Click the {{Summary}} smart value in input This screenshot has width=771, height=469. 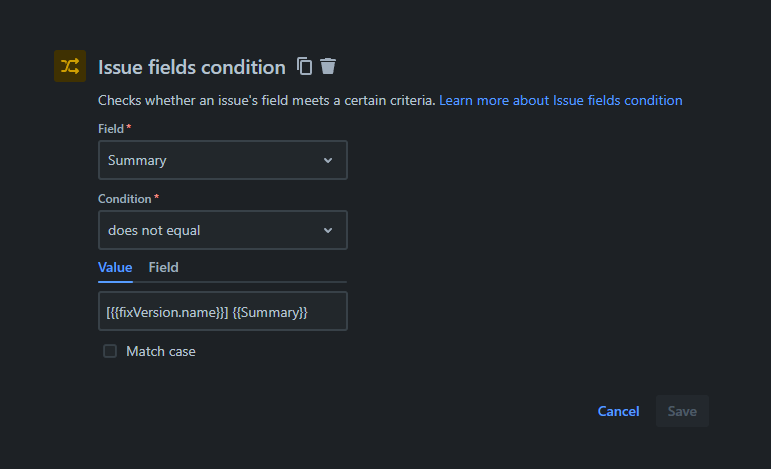[270, 312]
